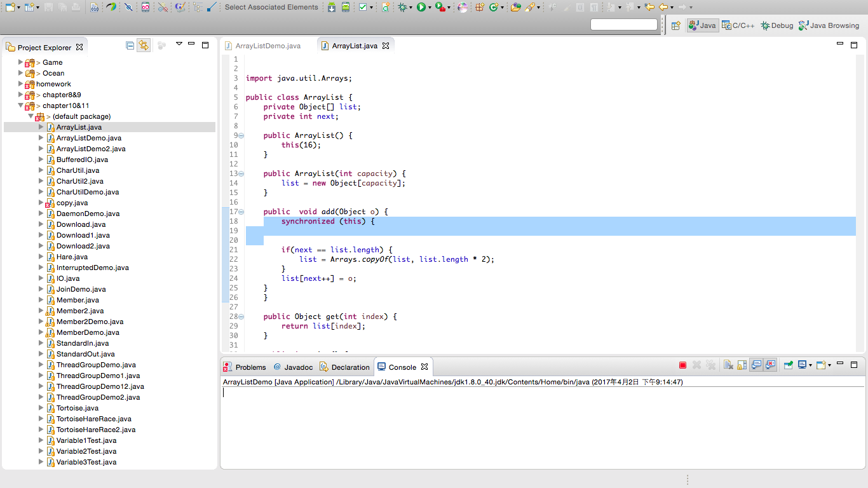
Task: Collapse the (default package) node
Action: pyautogui.click(x=31, y=116)
